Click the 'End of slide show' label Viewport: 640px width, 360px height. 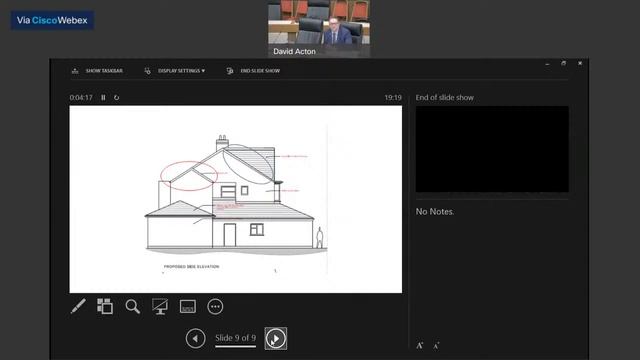pyautogui.click(x=444, y=98)
